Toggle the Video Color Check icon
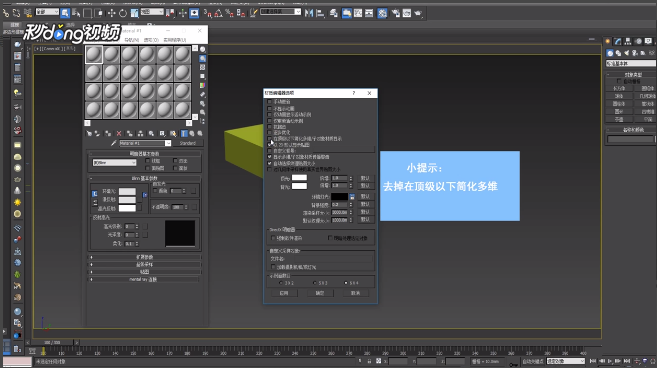Image resolution: width=657 pixels, height=368 pixels. coord(202,86)
